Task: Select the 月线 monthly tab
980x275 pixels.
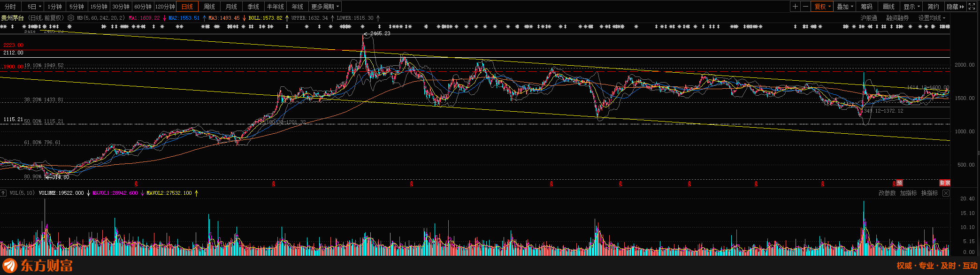Action: 231,7
